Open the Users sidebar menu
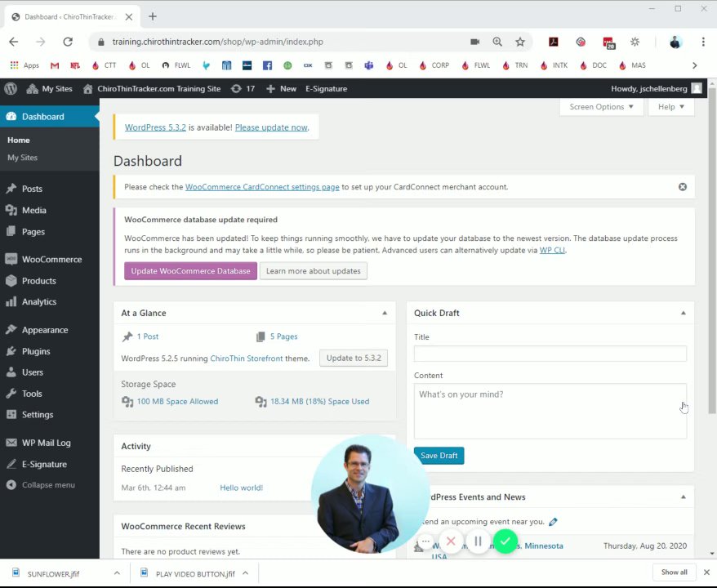 point(49,372)
